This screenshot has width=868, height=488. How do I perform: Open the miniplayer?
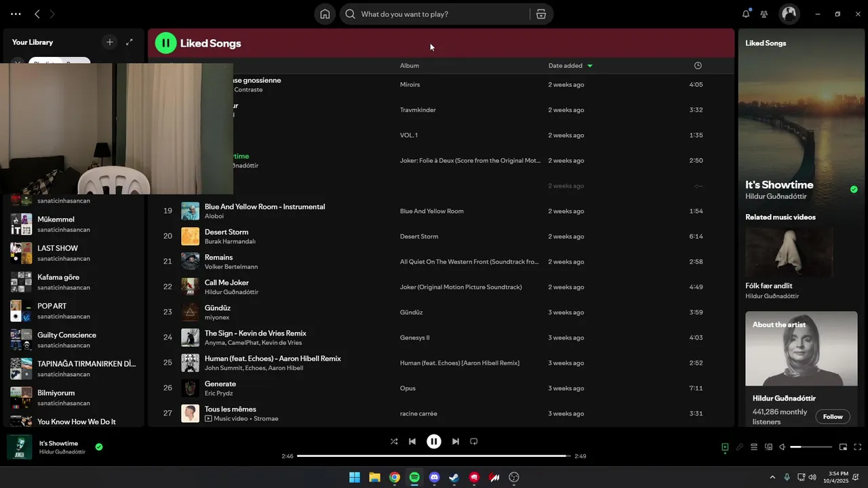[844, 447]
